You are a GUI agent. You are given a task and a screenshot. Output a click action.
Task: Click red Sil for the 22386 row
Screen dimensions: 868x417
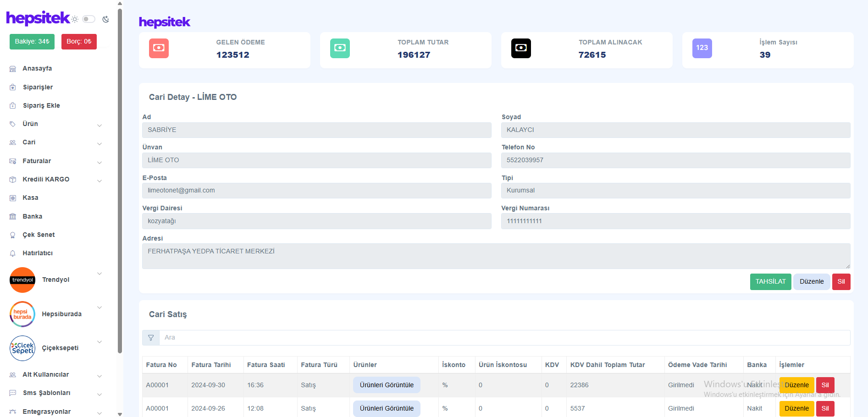825,385
